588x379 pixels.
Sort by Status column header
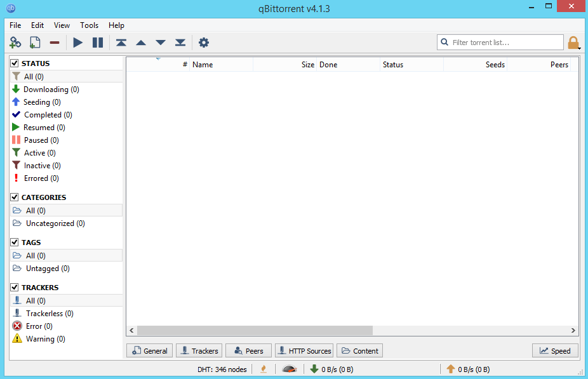[x=411, y=65]
